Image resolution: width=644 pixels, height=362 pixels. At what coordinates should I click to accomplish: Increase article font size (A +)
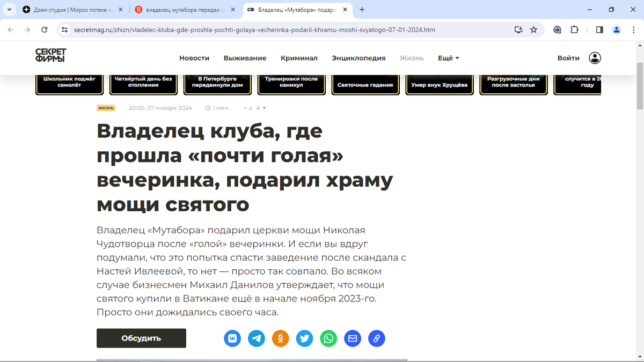click(261, 108)
